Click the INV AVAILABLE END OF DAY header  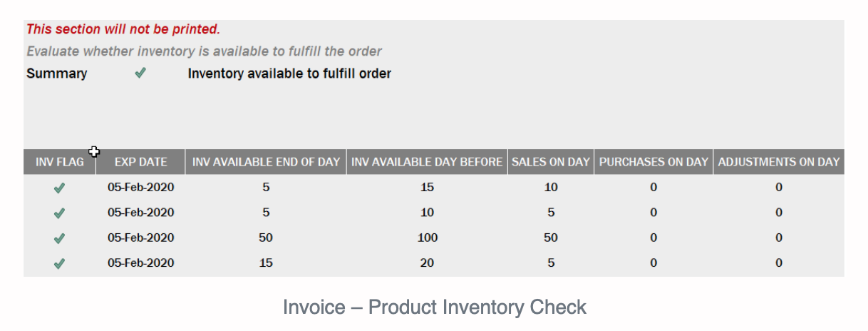266,162
